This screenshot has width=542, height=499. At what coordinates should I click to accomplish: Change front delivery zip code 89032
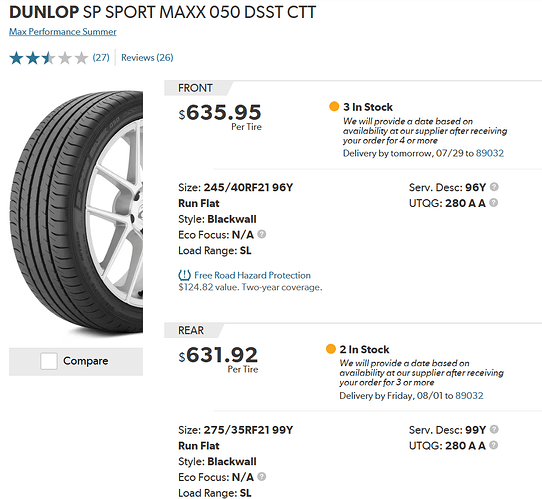490,153
